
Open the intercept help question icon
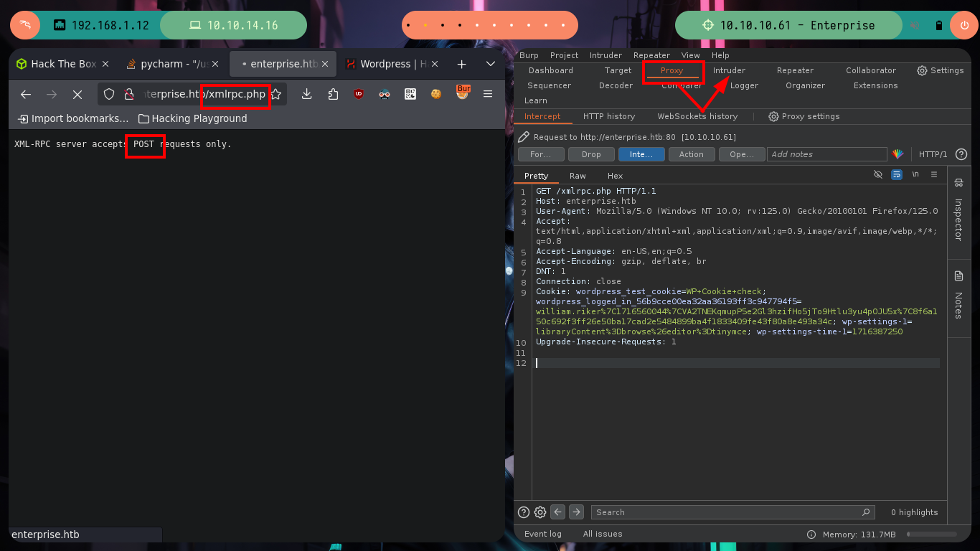[961, 154]
